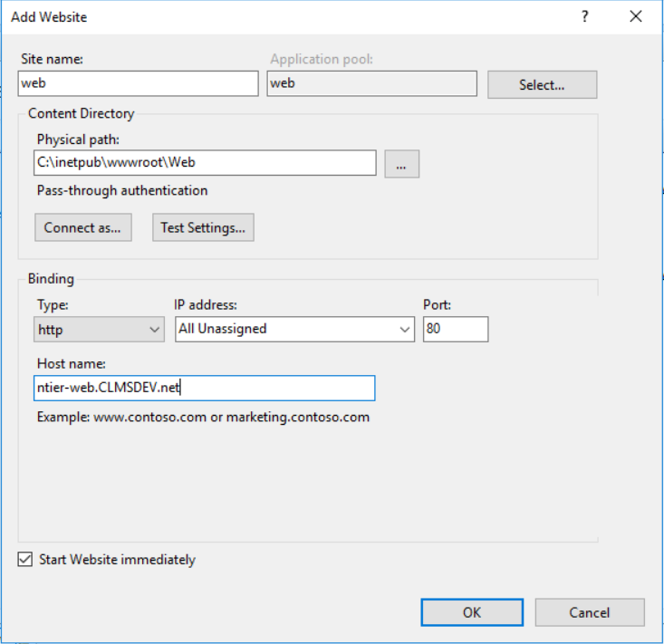Confirm the dialog with OK
The height and width of the screenshot is (644, 664).
472,612
